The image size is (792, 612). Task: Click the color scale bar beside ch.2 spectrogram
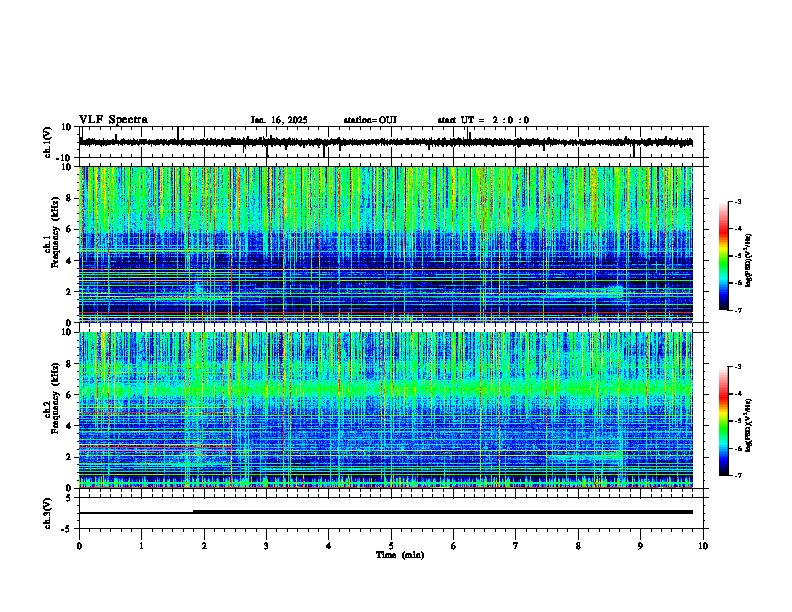(724, 421)
